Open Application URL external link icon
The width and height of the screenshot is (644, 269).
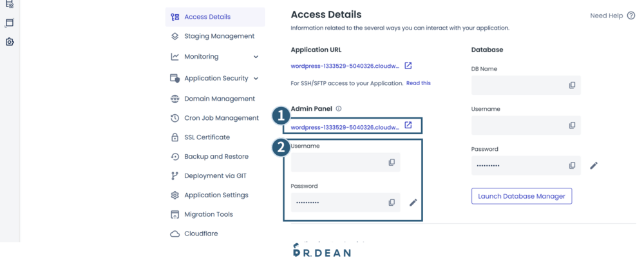tap(408, 66)
